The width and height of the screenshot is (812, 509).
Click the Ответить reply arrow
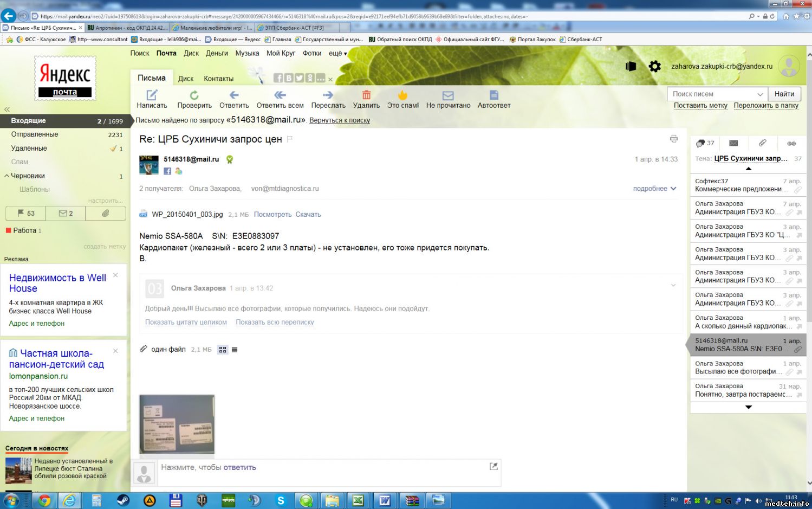point(233,95)
